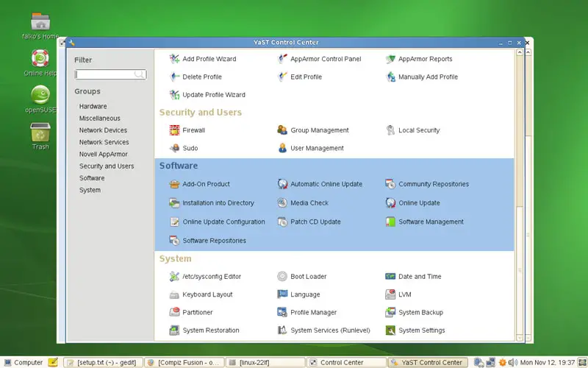This screenshot has height=368, width=588.
Task: Click the scroll up arrow of module list
Action: click(x=520, y=52)
